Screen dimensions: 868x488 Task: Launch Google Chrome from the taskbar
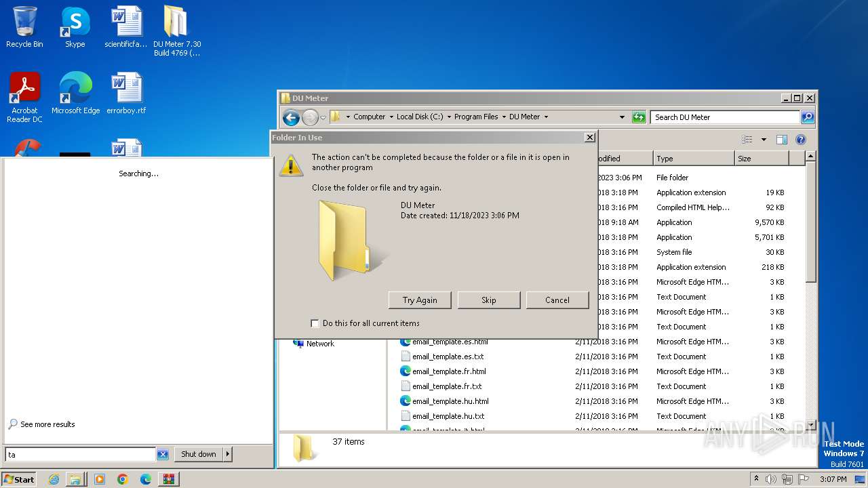123,479
